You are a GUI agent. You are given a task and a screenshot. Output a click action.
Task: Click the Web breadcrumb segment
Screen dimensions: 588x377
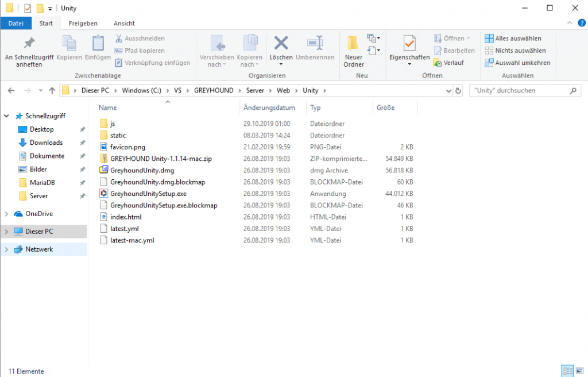[x=283, y=90]
